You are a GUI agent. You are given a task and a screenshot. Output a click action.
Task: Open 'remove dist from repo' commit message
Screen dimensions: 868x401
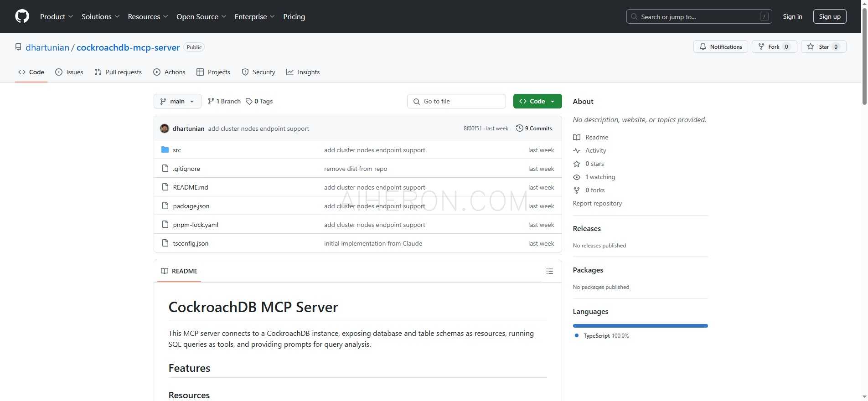point(356,169)
